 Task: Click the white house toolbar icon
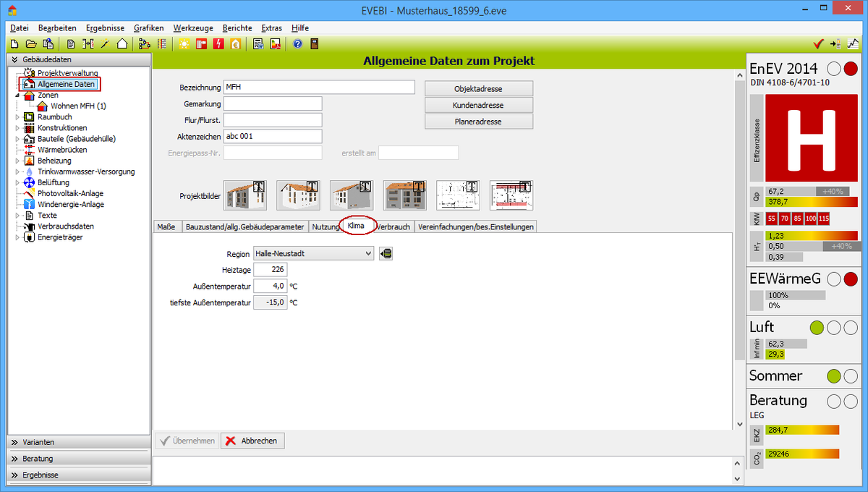122,44
